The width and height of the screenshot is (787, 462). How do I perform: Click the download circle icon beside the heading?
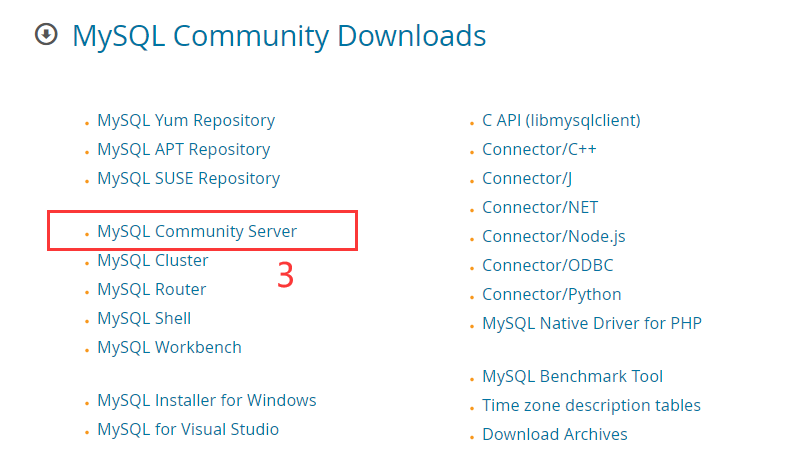click(46, 35)
